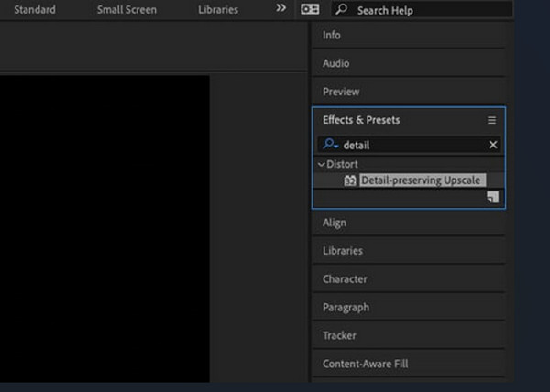Screen dimensions: 550x392
Task: Create a new animation preset
Action: [x=492, y=197]
